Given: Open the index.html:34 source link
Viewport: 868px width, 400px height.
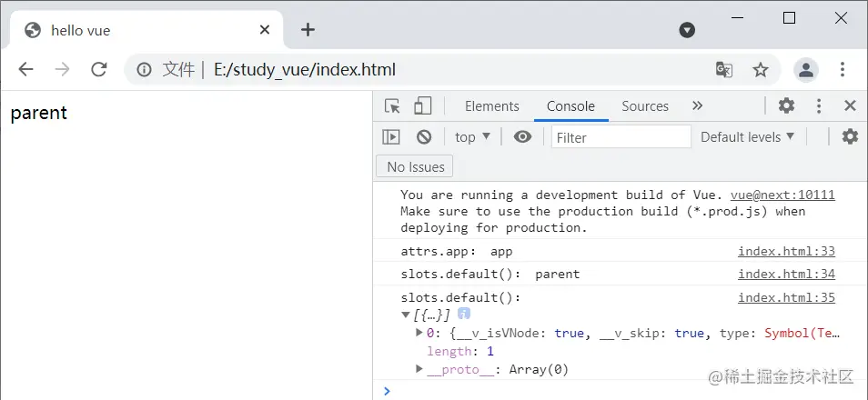Looking at the screenshot, I should 786,274.
